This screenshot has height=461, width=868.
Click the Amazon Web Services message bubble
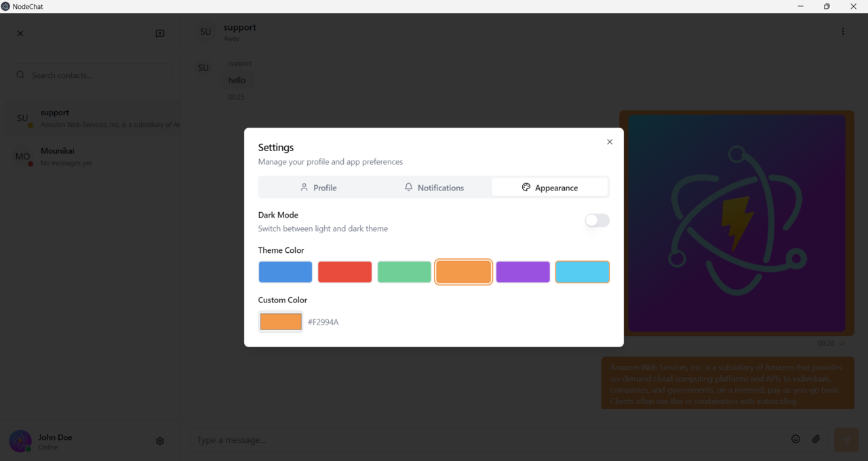728,384
